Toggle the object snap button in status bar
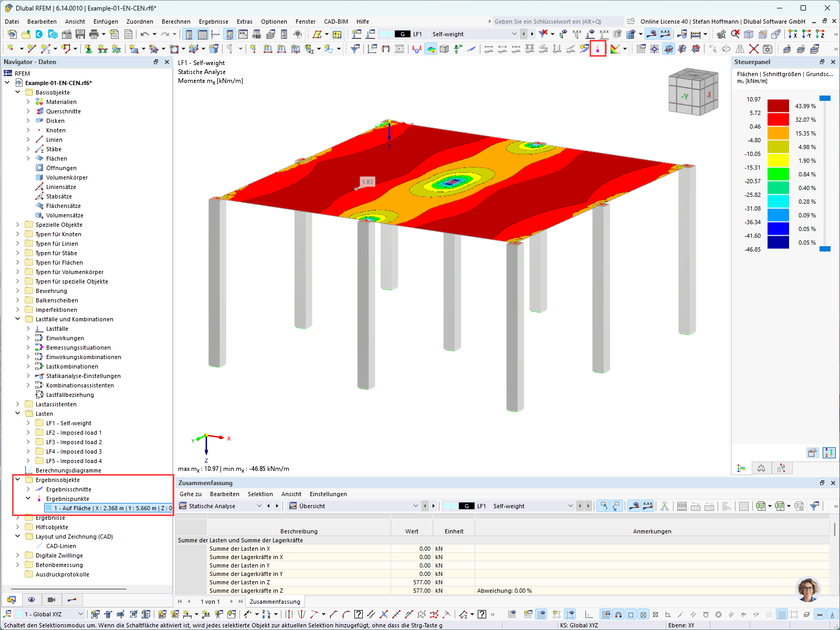The image size is (840, 630). [x=618, y=614]
